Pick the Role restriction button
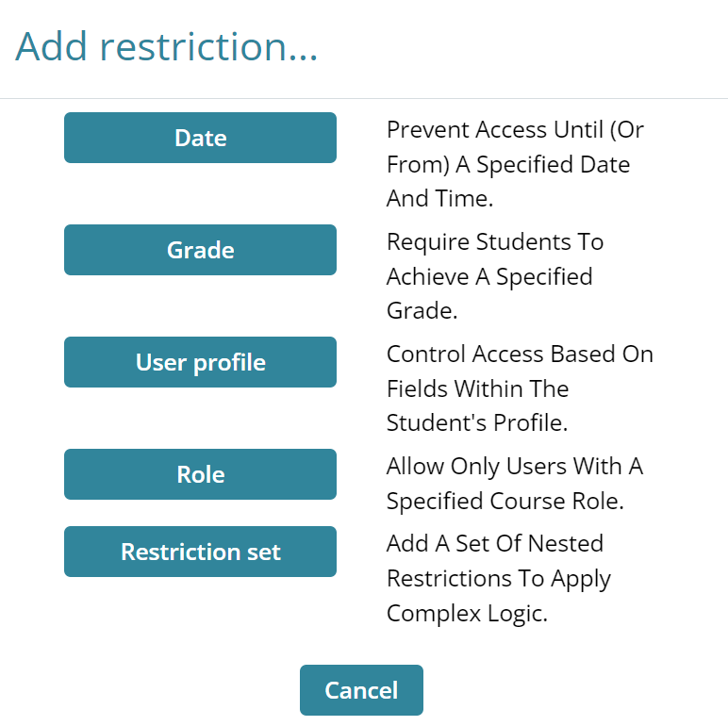The width and height of the screenshot is (728, 726). [x=200, y=474]
